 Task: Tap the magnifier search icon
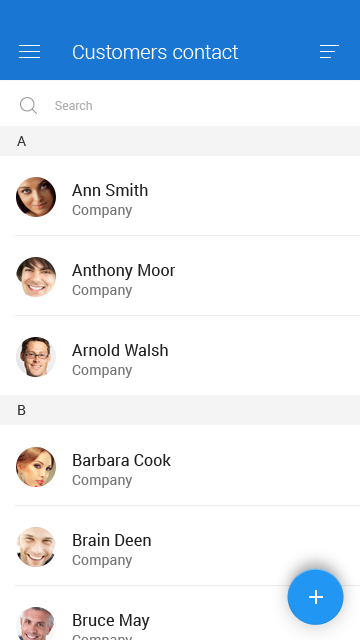click(28, 105)
